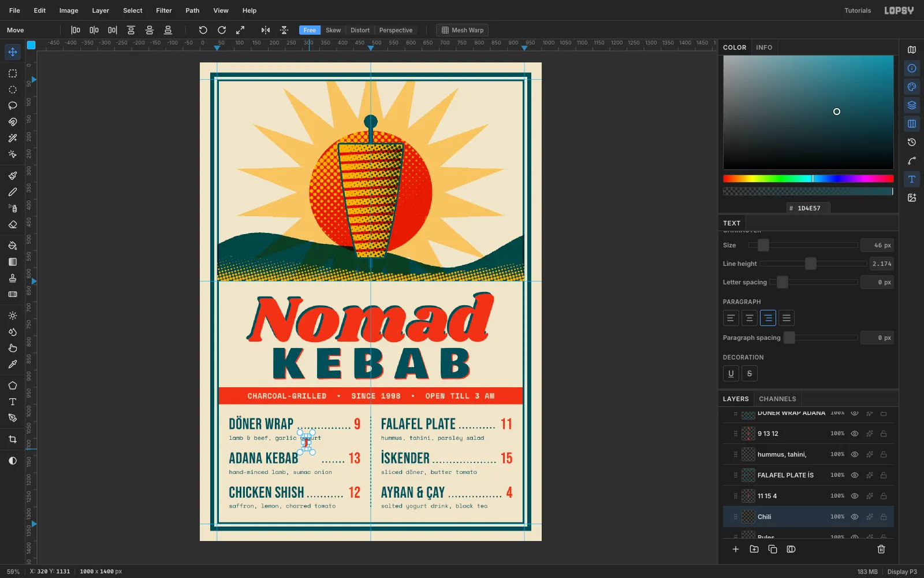Set paragraph alignment to justify

pos(787,318)
